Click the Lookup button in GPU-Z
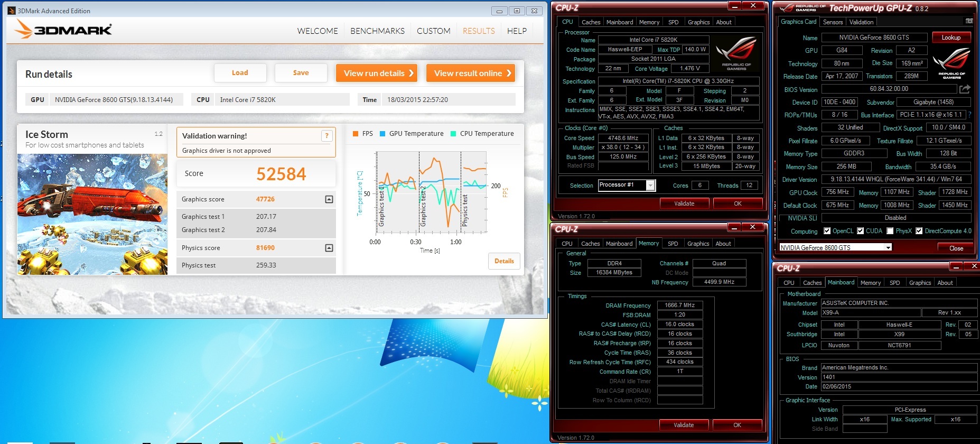The width and height of the screenshot is (980, 444). click(950, 38)
